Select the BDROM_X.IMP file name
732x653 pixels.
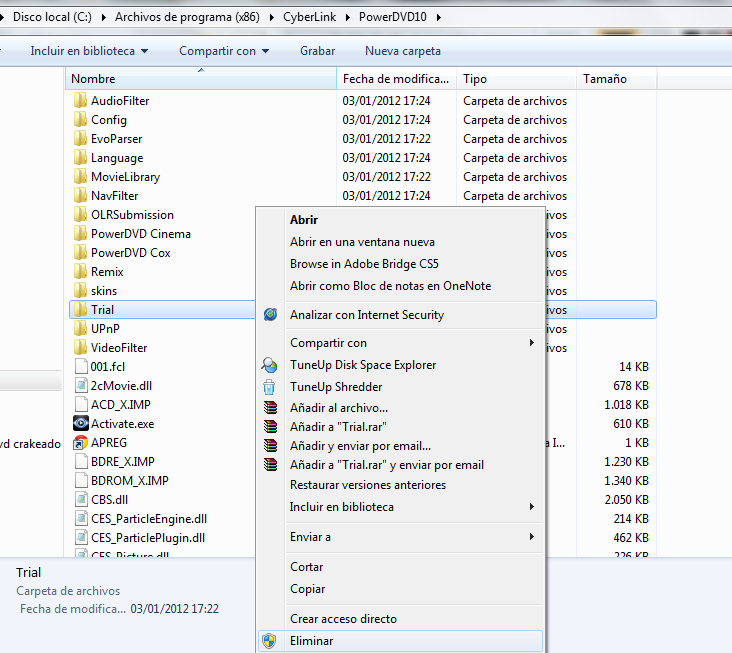click(x=130, y=481)
